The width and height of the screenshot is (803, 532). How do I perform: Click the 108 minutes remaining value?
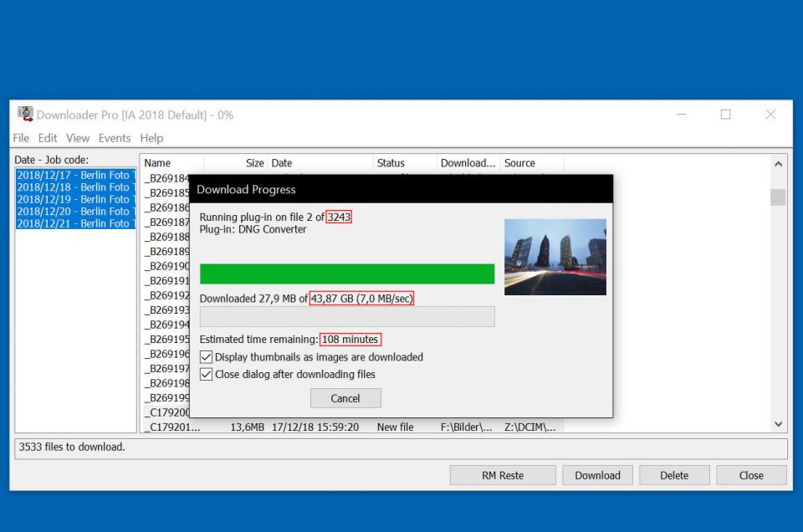(x=350, y=340)
